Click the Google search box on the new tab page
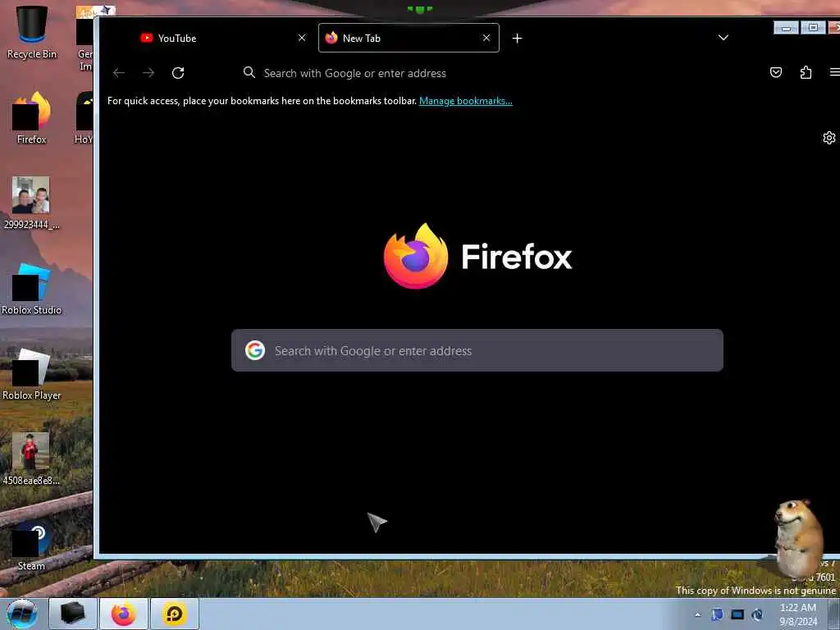The width and height of the screenshot is (840, 630). click(477, 350)
